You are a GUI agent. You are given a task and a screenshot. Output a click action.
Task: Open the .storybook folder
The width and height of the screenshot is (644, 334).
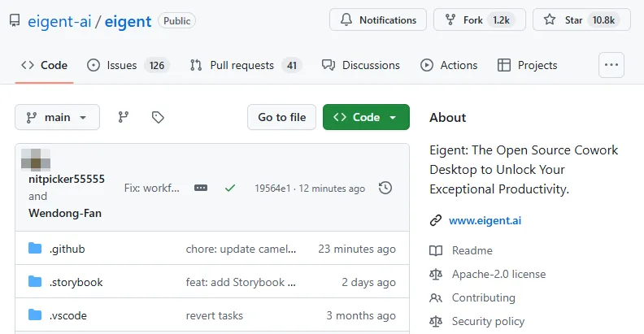click(x=76, y=282)
